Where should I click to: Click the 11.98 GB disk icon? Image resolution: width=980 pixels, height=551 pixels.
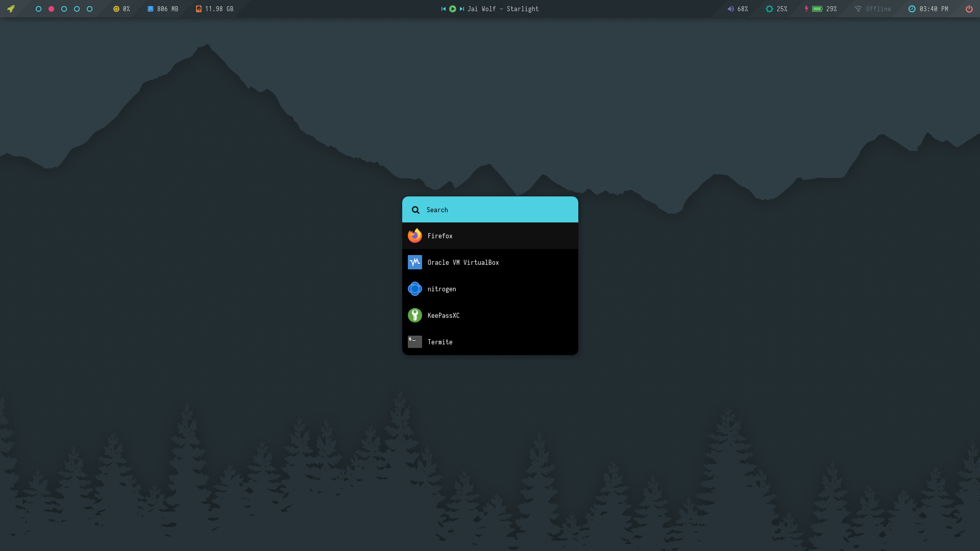click(199, 9)
